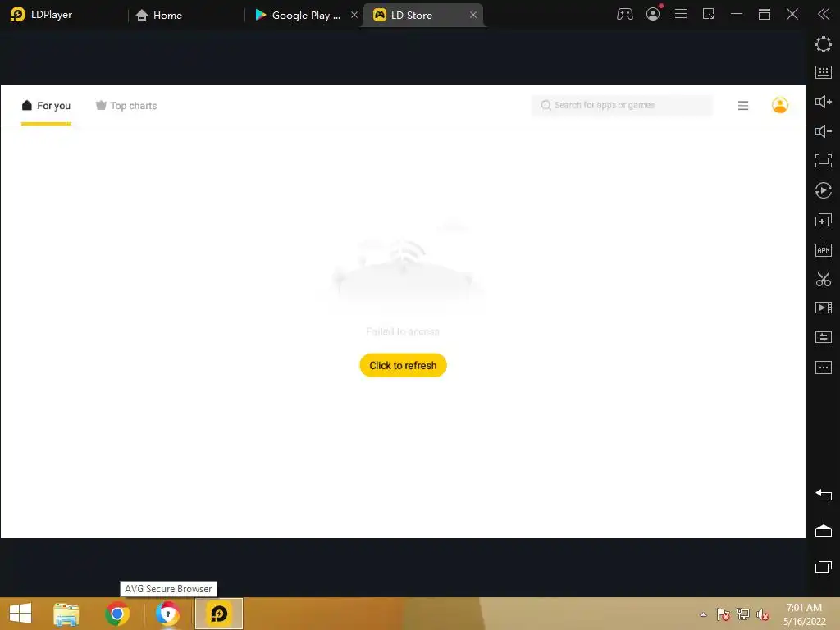
Task: Toggle fullscreen mode icon in sidebar
Action: pyautogui.click(x=823, y=161)
